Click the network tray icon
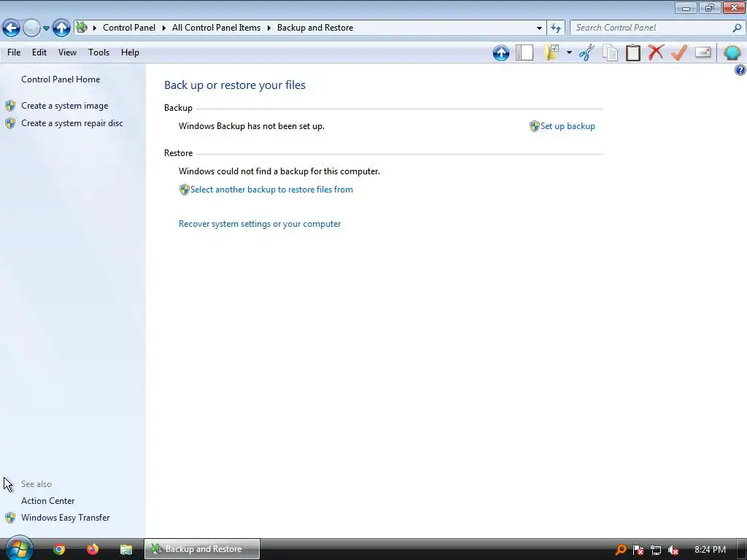Viewport: 747px width, 560px height. pyautogui.click(x=656, y=550)
